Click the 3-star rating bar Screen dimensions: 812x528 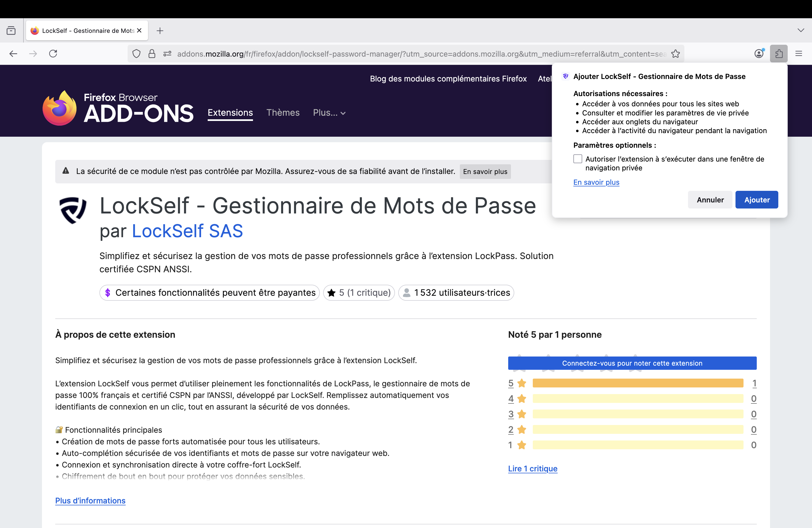click(x=638, y=414)
